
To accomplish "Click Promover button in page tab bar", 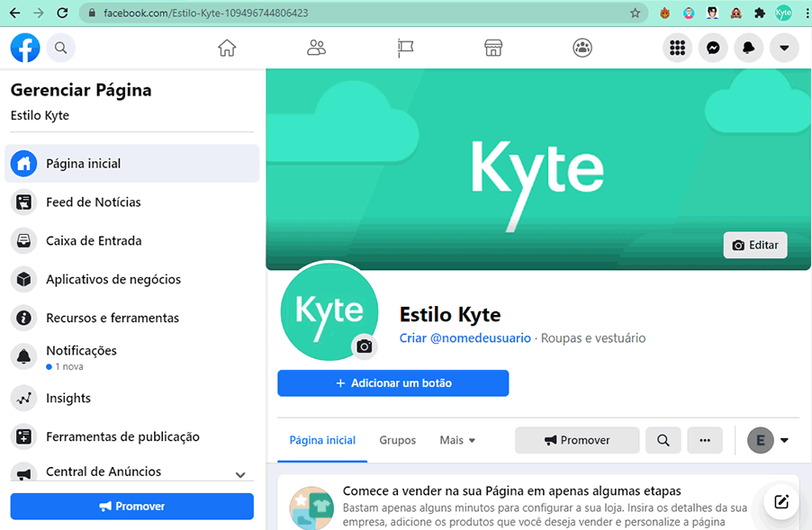I will point(577,440).
